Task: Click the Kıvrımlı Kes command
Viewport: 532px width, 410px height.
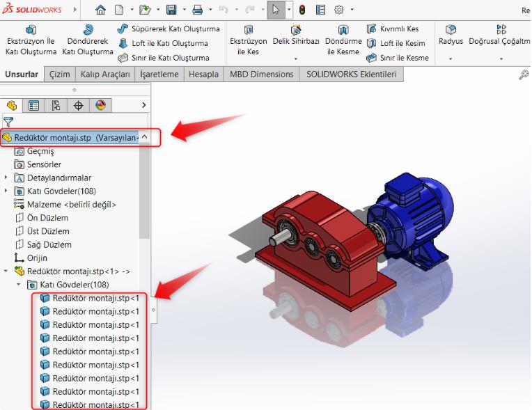Action: (x=397, y=29)
